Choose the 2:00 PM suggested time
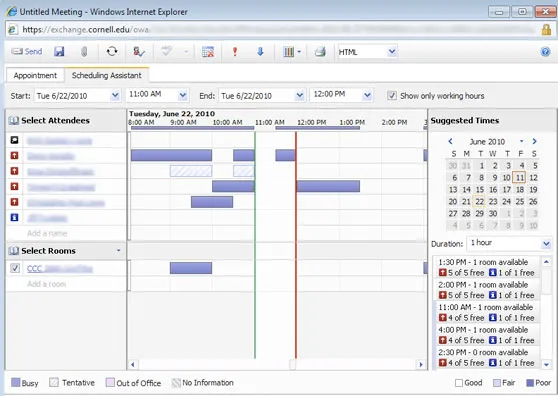558x396 pixels. 486,290
